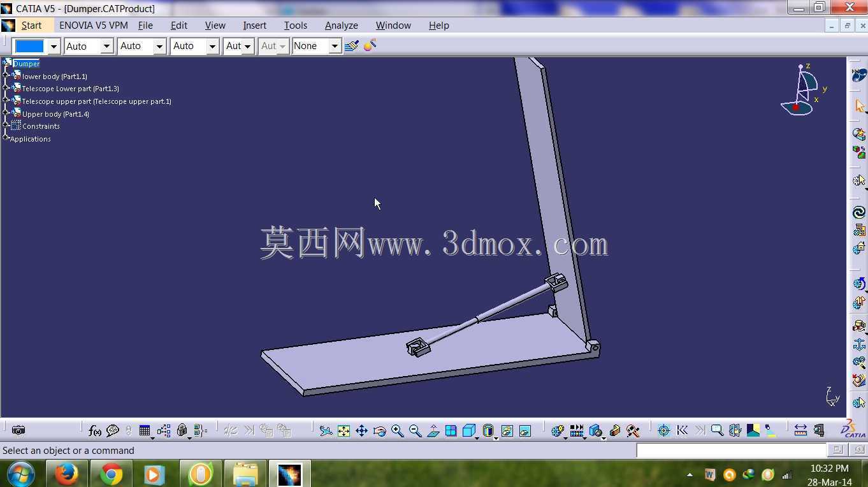The width and height of the screenshot is (868, 487).
Task: Click the Measure Between ruler icon
Action: click(800, 431)
